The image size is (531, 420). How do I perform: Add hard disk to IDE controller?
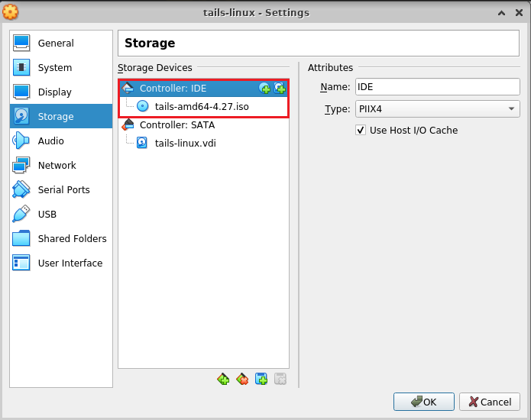point(280,89)
